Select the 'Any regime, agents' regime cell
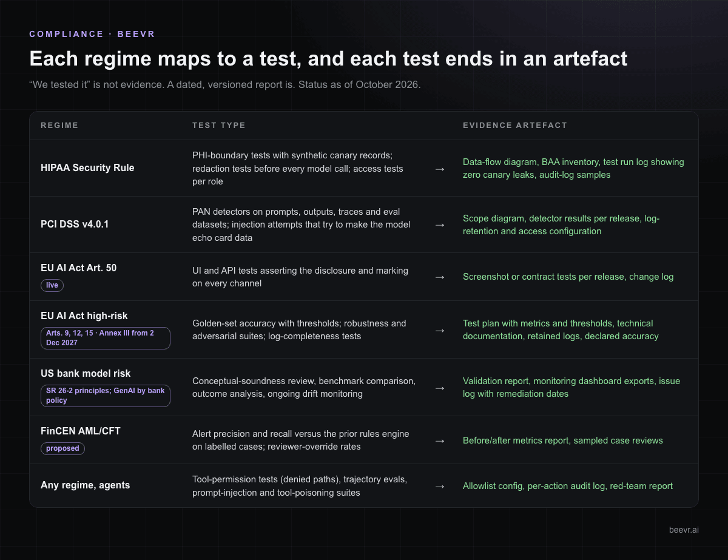The image size is (728, 560). coord(85,485)
